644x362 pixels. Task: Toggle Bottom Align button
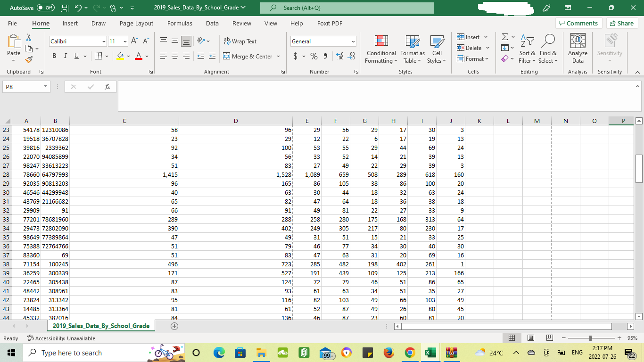pyautogui.click(x=187, y=41)
